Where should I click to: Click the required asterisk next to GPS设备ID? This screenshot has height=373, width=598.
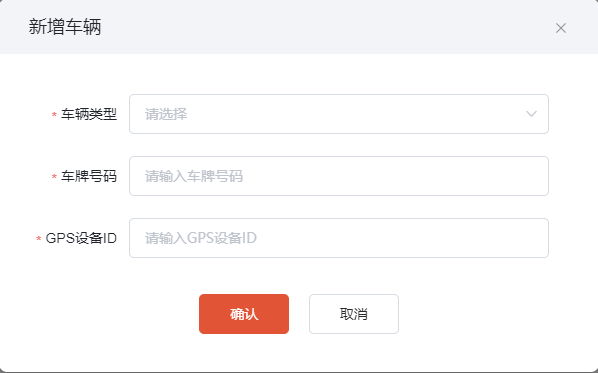(x=39, y=238)
